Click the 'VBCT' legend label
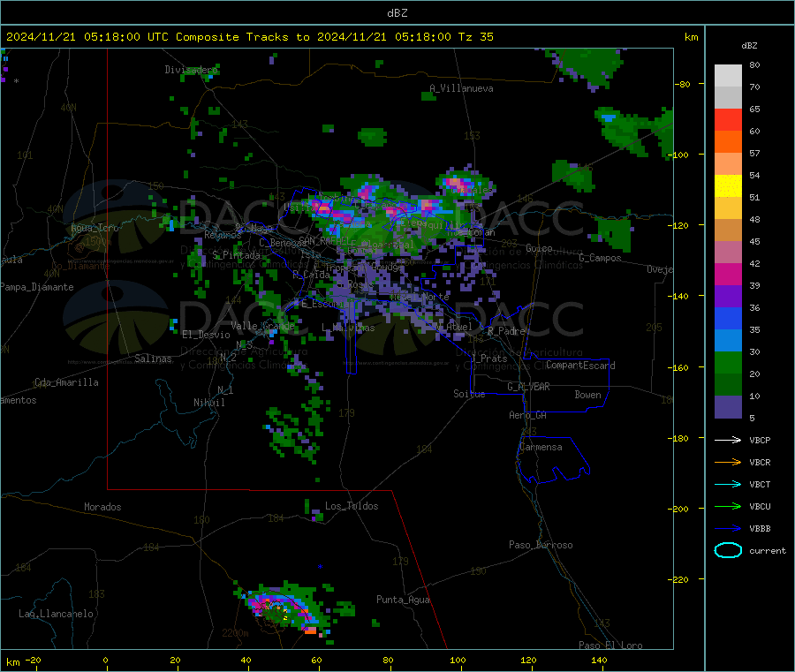The image size is (795, 672). [x=760, y=484]
